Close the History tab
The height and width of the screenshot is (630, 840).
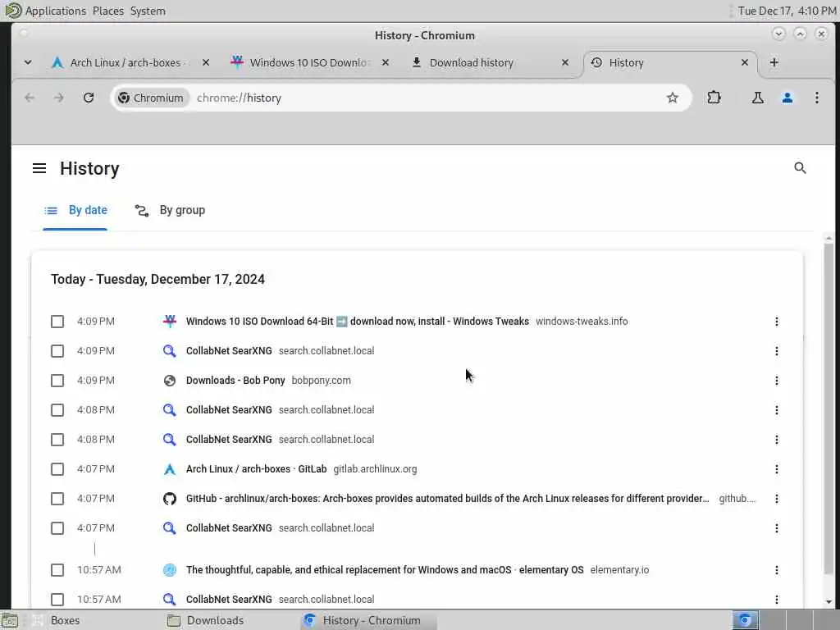[745, 62]
